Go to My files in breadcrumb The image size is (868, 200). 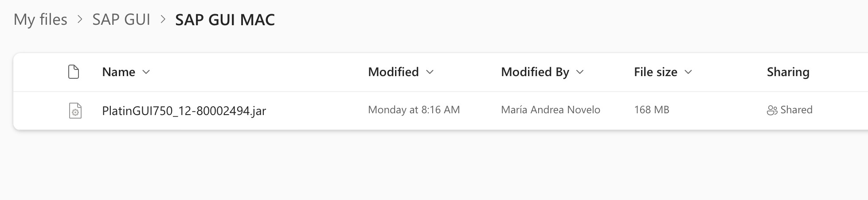tap(40, 19)
